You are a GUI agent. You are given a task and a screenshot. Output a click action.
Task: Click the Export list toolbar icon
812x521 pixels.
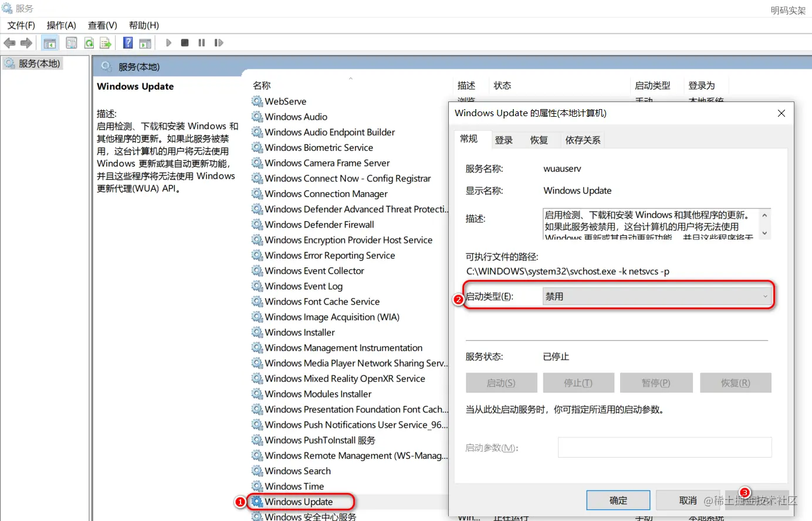point(106,43)
